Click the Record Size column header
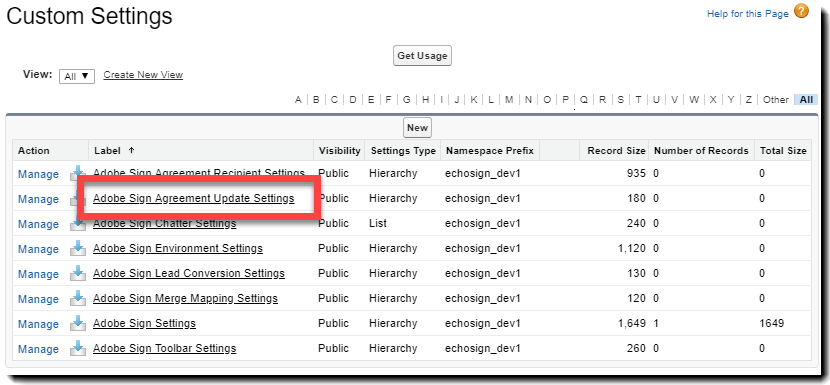The image size is (830, 385). [616, 151]
